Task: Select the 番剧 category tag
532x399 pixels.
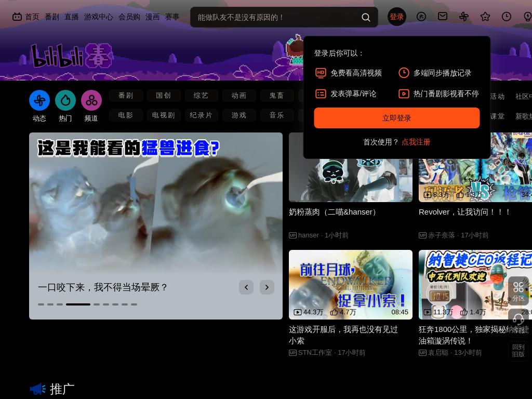Action: point(126,96)
